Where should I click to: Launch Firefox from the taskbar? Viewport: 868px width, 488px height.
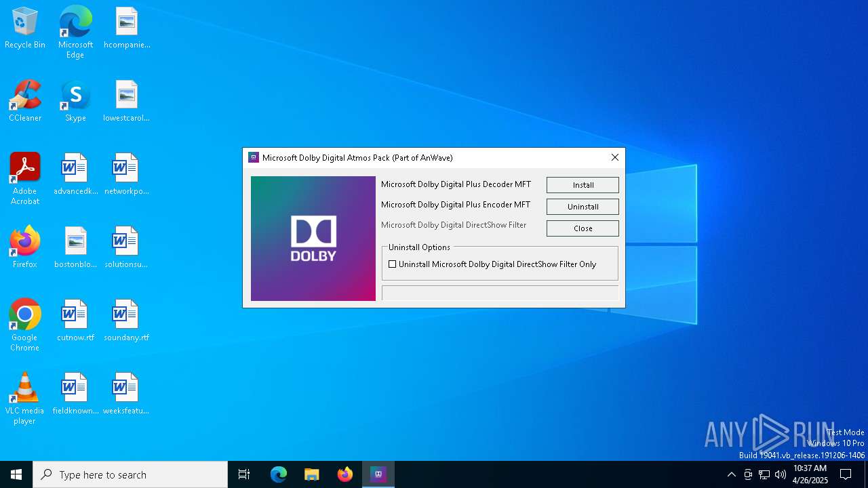coord(345,474)
